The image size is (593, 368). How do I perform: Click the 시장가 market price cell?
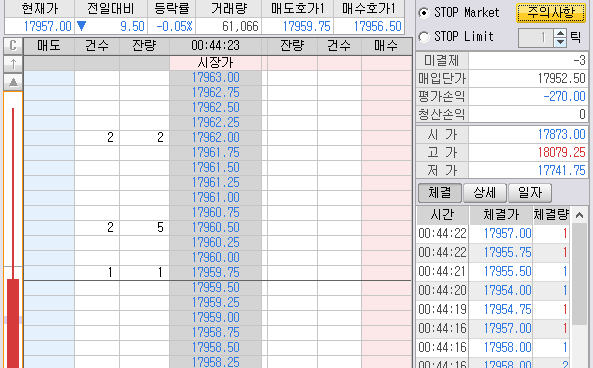coord(216,63)
